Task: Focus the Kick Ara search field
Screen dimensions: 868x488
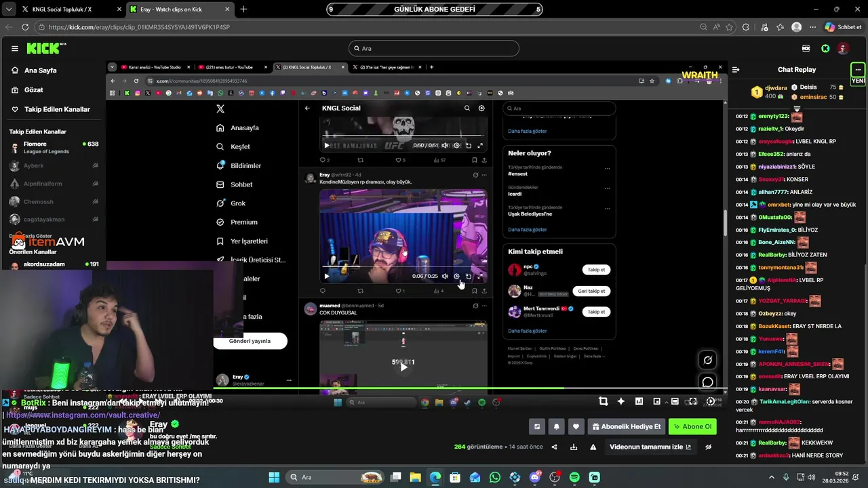Action: click(x=434, y=48)
